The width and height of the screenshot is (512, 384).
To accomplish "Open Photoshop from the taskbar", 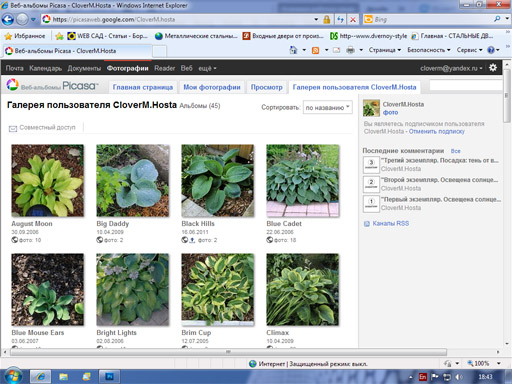I will pos(109,377).
